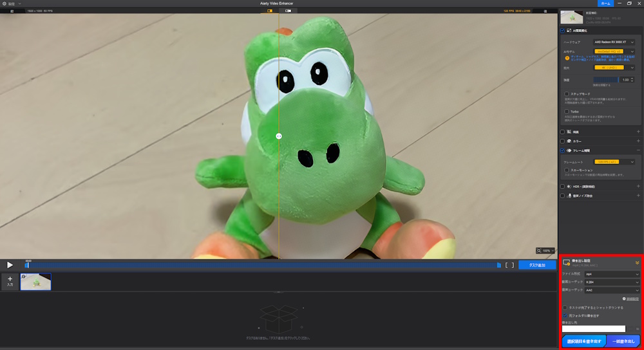This screenshot has height=350, width=644.
Task: Set the trim end bracket marker
Action: (x=512, y=265)
